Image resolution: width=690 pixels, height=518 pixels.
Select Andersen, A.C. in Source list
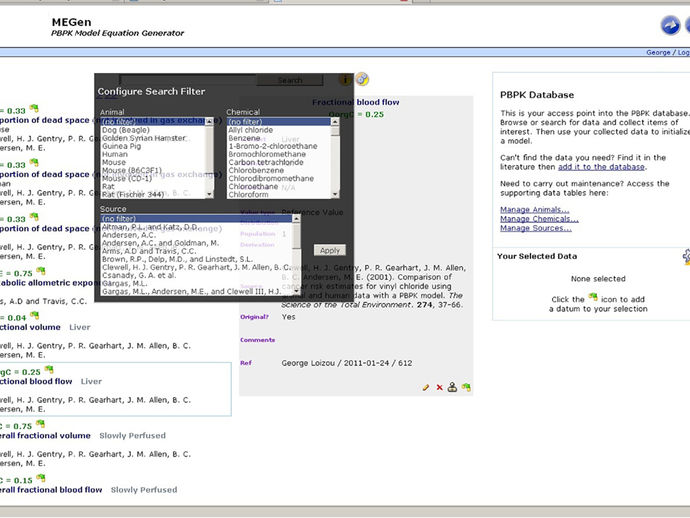click(196, 235)
